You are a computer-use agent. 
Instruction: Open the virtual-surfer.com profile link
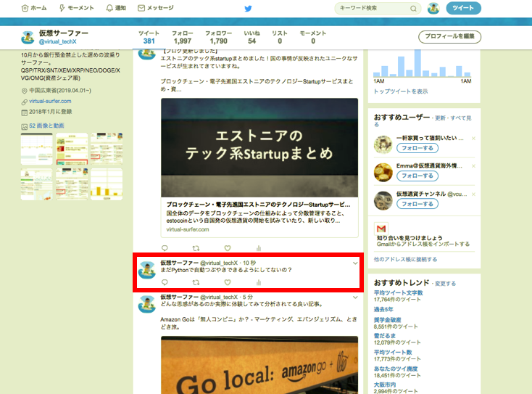tap(50, 101)
